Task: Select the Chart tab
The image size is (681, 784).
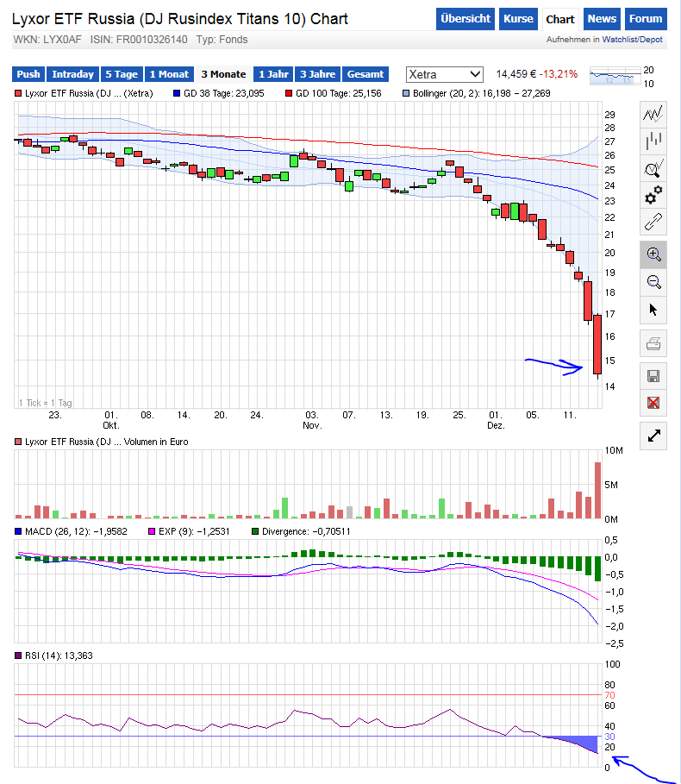Action: click(560, 20)
